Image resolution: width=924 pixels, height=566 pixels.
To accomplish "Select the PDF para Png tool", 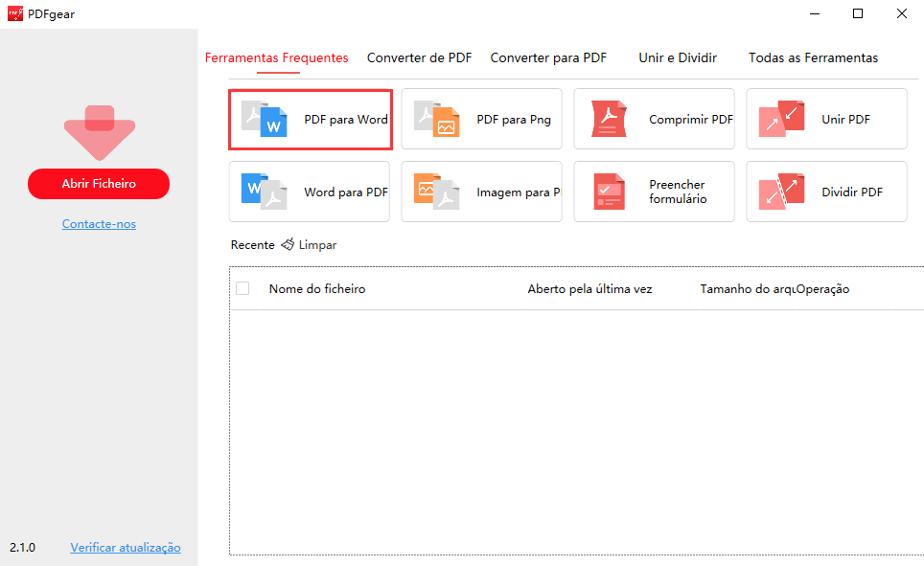I will [481, 119].
